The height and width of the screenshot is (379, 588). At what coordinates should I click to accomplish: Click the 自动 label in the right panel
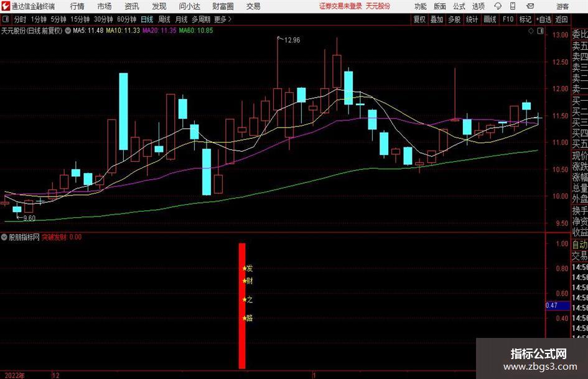[580, 245]
